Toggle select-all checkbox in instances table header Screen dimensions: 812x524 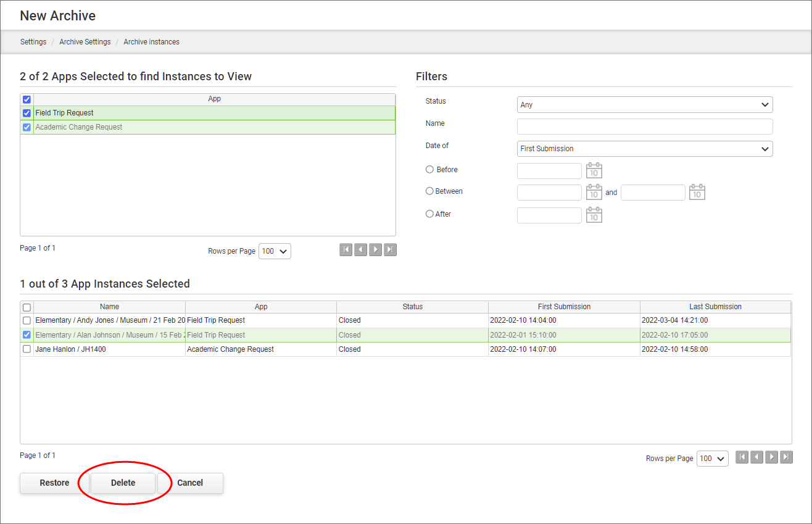pos(27,307)
